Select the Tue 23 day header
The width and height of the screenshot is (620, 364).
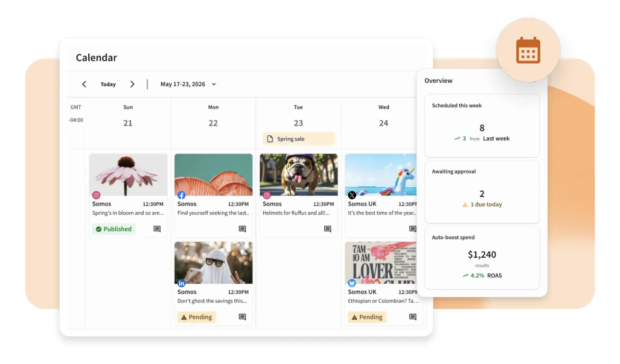(298, 116)
